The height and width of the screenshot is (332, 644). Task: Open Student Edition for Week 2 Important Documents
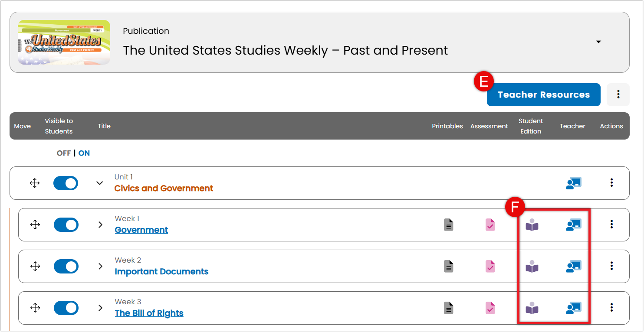pos(532,266)
